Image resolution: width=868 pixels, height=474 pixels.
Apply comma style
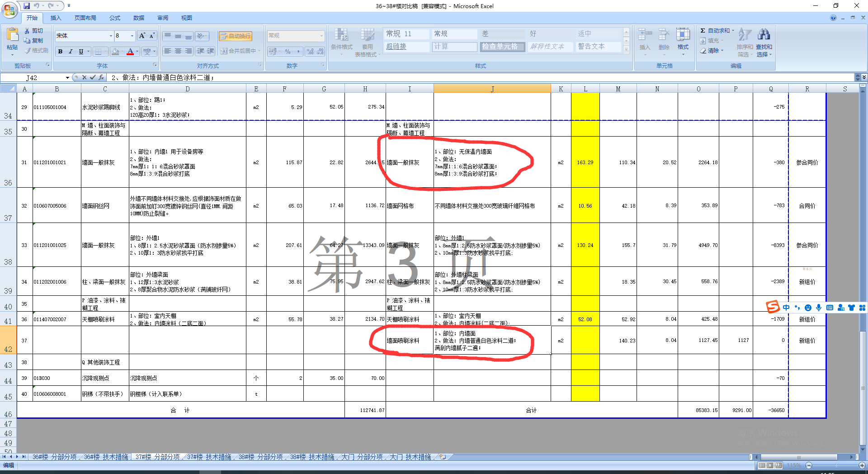[298, 52]
